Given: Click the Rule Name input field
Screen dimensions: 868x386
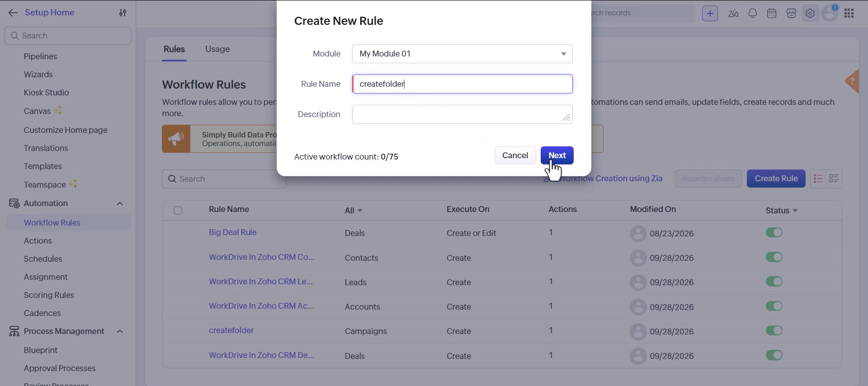Looking at the screenshot, I should (462, 84).
